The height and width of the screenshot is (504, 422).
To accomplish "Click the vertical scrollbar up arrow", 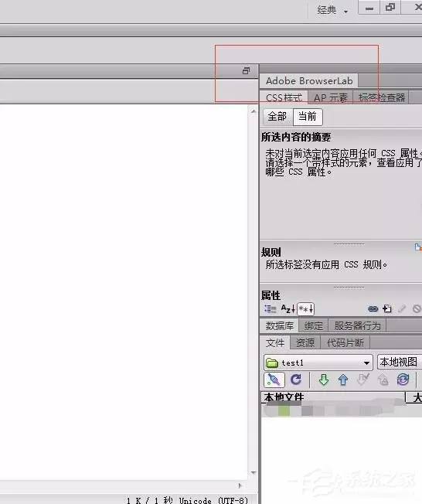I will point(254,112).
